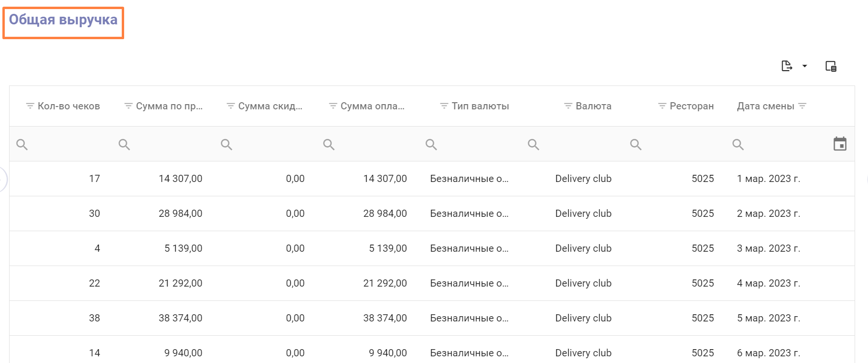868x363 pixels.
Task: Select Delivery club cell in 1 мар. row
Action: tap(583, 179)
